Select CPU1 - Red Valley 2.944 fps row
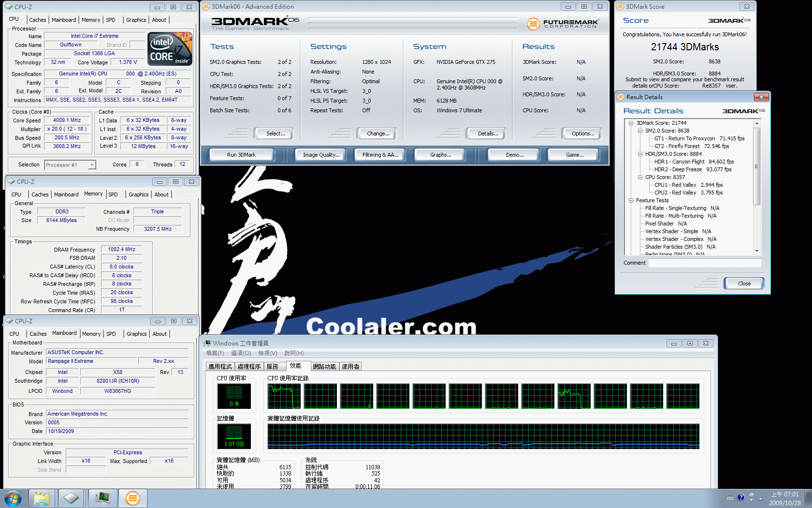Image resolution: width=812 pixels, height=508 pixels. click(x=688, y=185)
